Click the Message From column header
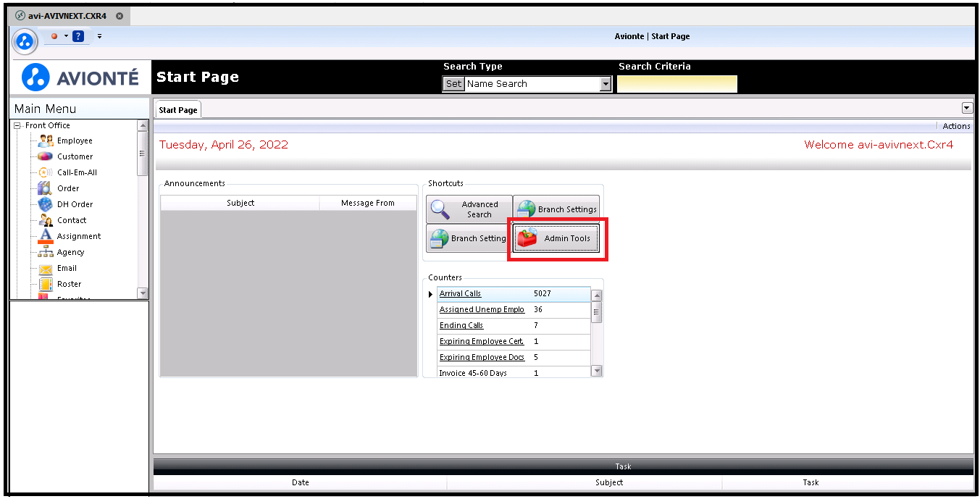This screenshot has width=980, height=499. (368, 203)
